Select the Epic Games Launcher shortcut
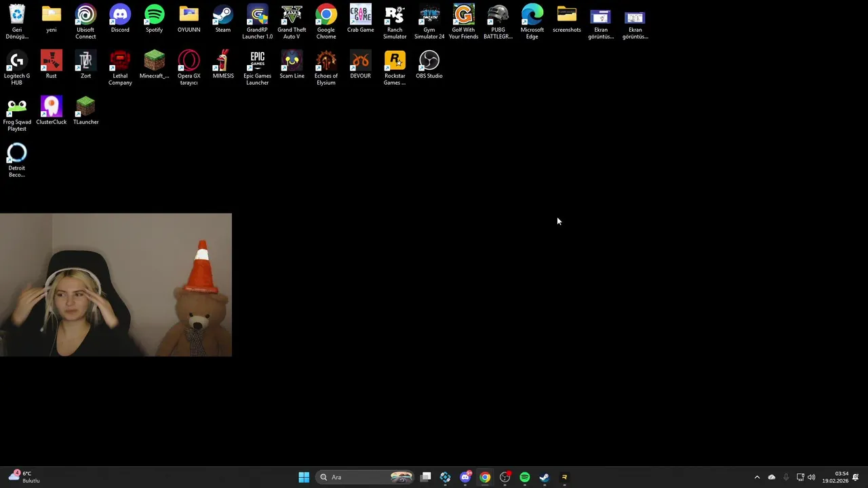The image size is (868, 488). (257, 68)
